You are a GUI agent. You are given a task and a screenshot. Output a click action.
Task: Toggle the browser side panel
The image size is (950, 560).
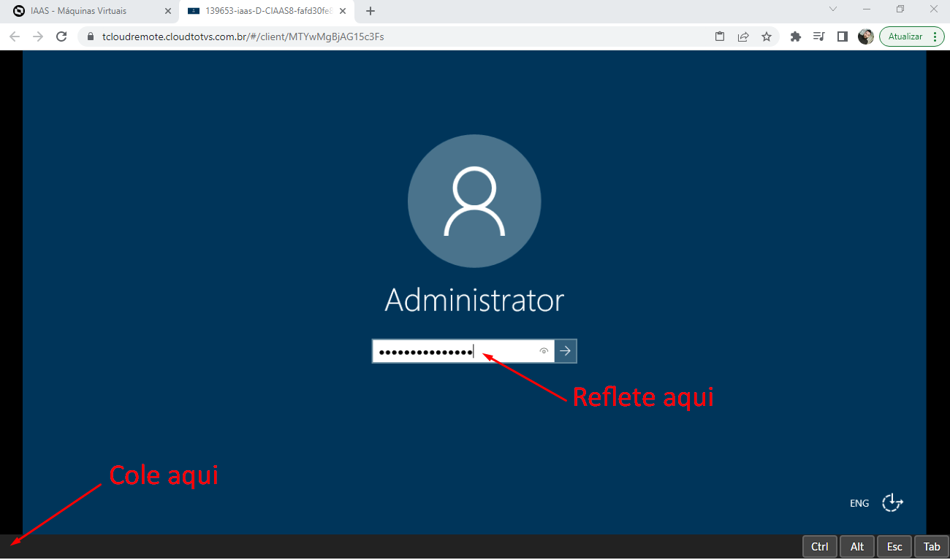[x=843, y=37]
